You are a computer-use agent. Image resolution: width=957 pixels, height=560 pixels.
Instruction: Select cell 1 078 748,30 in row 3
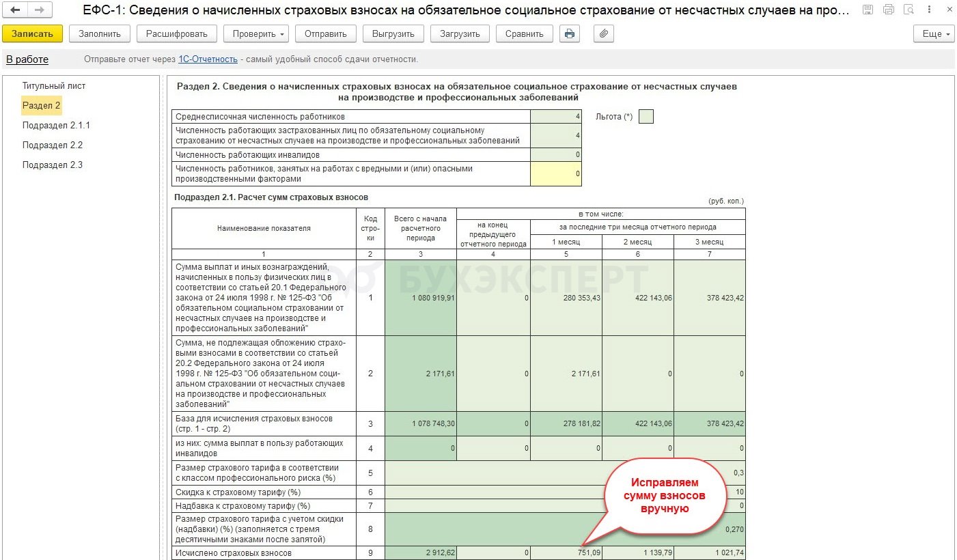click(x=421, y=424)
